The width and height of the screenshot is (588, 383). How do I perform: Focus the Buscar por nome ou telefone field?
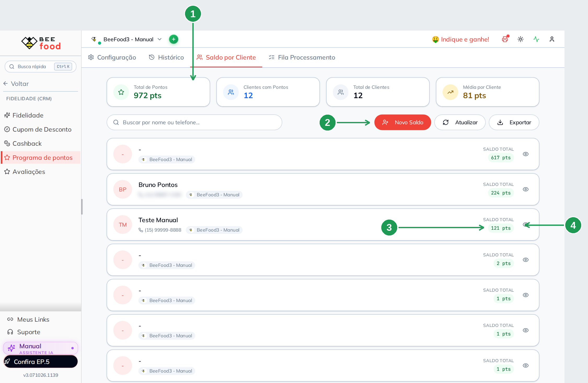pos(194,122)
